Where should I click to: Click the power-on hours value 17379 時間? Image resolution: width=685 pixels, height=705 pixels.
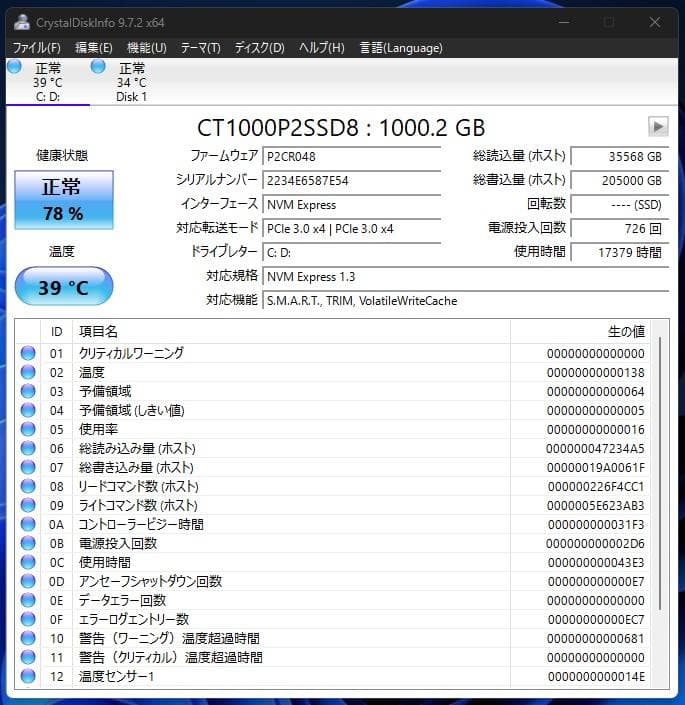620,252
